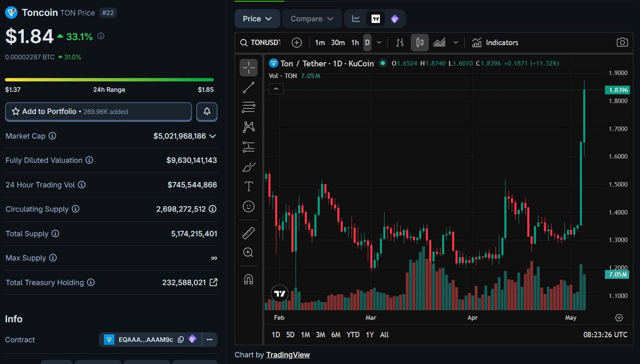The height and width of the screenshot is (364, 640).
Task: Select the crosshair cursor tool
Action: coord(248,68)
